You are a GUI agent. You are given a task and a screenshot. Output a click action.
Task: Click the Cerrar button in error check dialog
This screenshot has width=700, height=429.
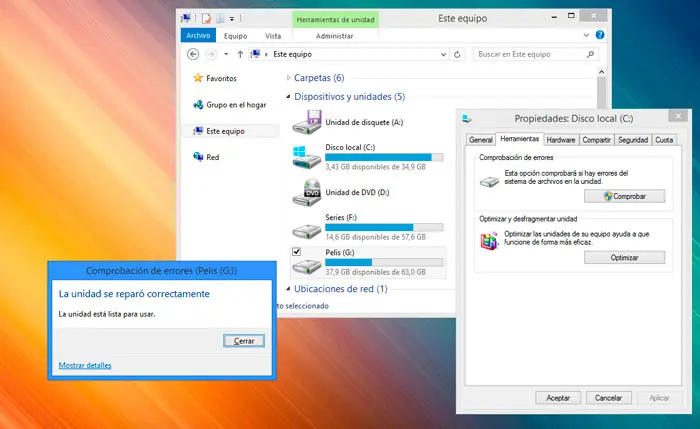pyautogui.click(x=244, y=341)
